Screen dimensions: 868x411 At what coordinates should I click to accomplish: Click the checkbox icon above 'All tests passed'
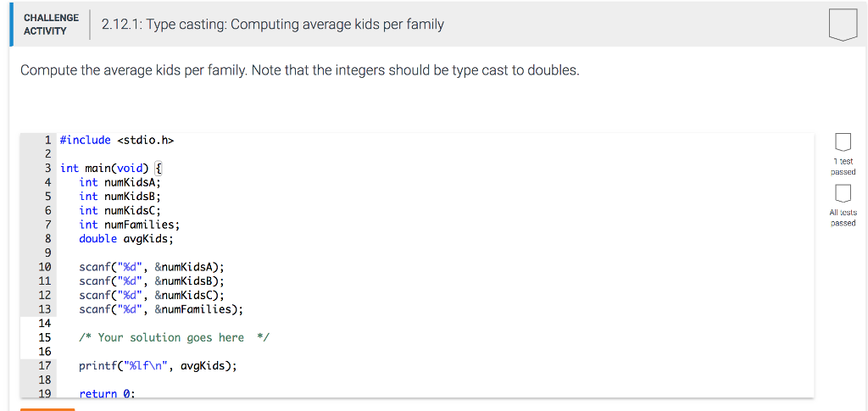[x=843, y=192]
